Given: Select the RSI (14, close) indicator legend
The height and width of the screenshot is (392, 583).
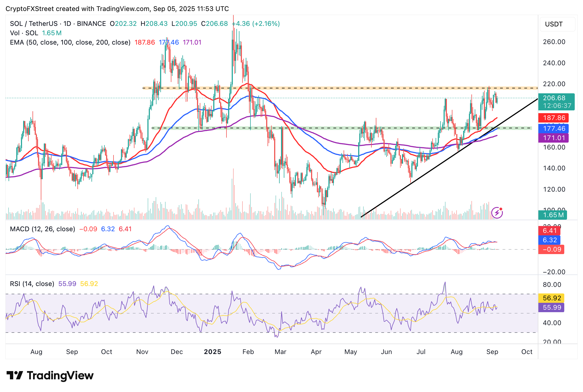Looking at the screenshot, I should pos(32,284).
